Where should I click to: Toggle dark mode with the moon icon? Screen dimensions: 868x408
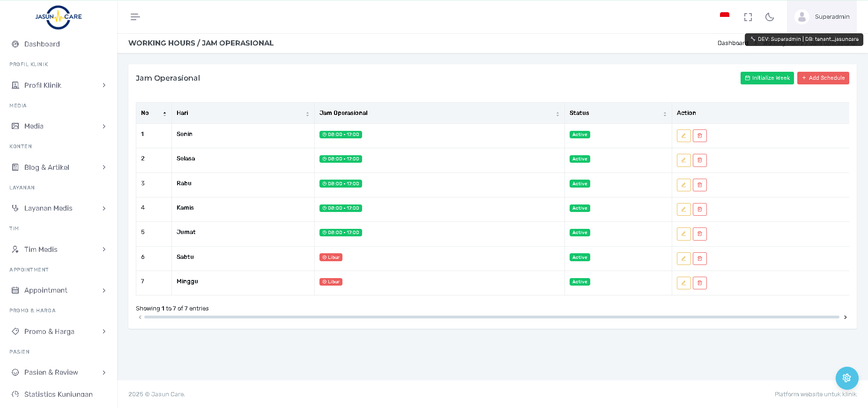(769, 17)
